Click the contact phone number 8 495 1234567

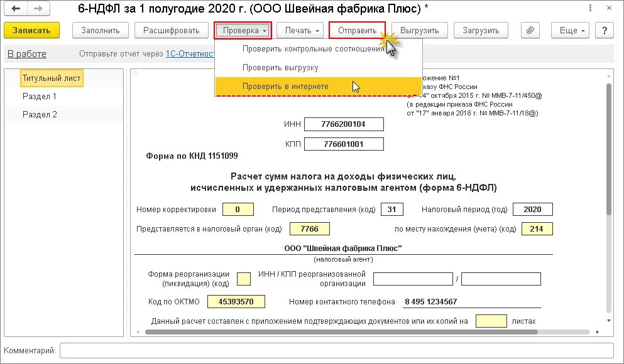[x=473, y=302]
